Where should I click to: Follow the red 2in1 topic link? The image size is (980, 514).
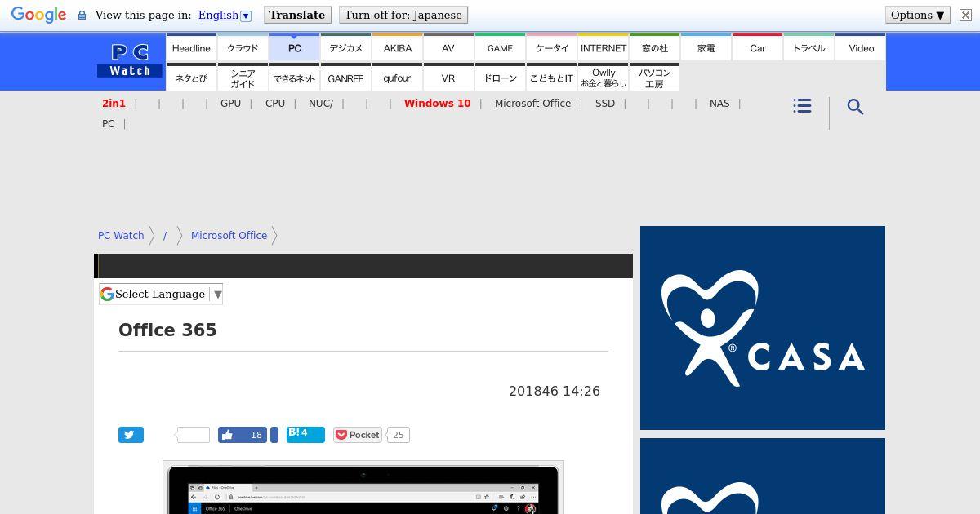pyautogui.click(x=114, y=104)
